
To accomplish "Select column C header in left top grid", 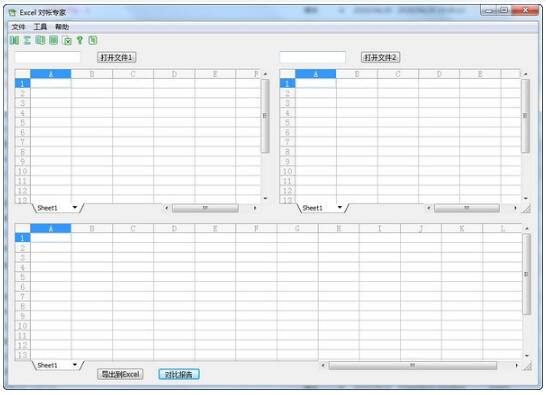I will tap(133, 74).
